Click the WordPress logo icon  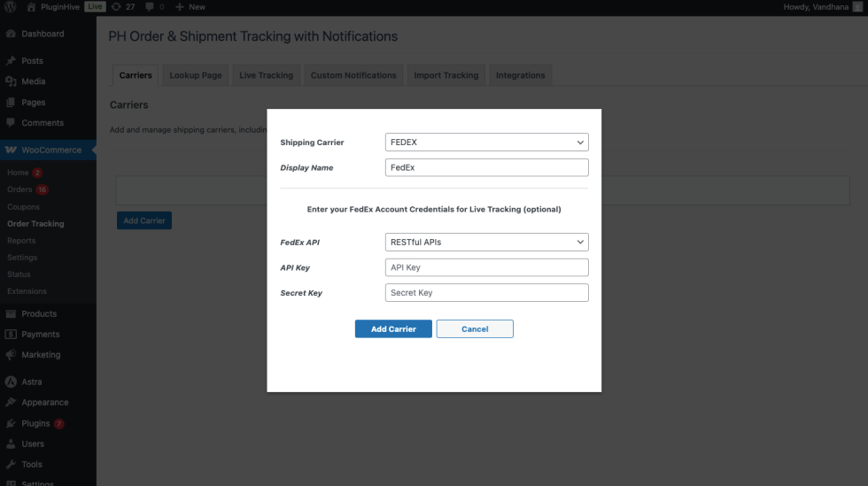pos(10,7)
